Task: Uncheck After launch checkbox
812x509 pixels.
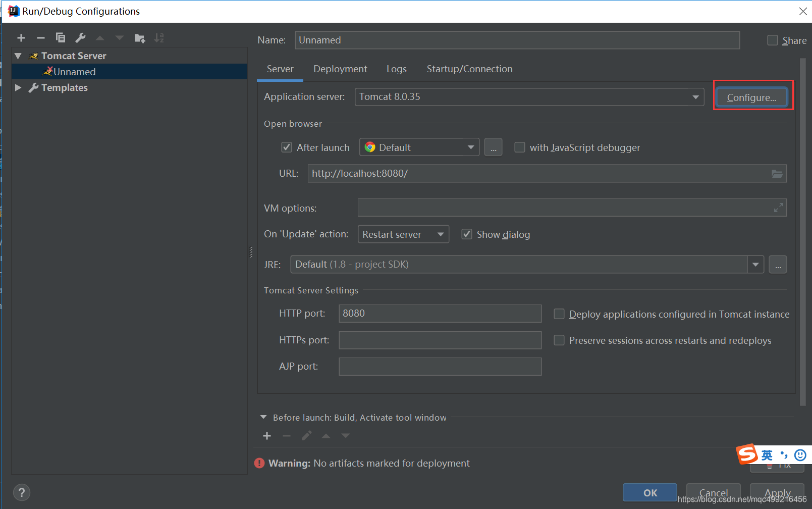Action: (286, 147)
